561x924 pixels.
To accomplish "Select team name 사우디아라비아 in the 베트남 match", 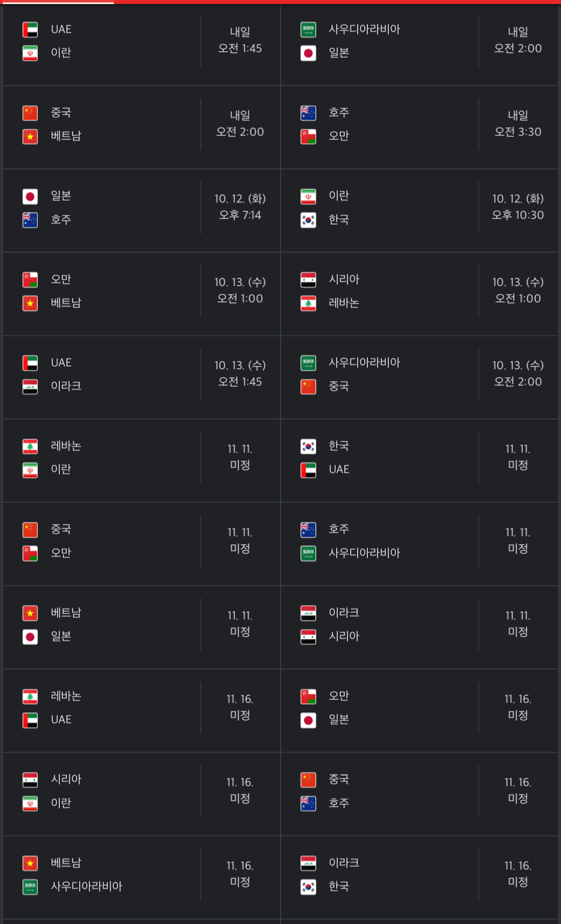I will pos(86,886).
